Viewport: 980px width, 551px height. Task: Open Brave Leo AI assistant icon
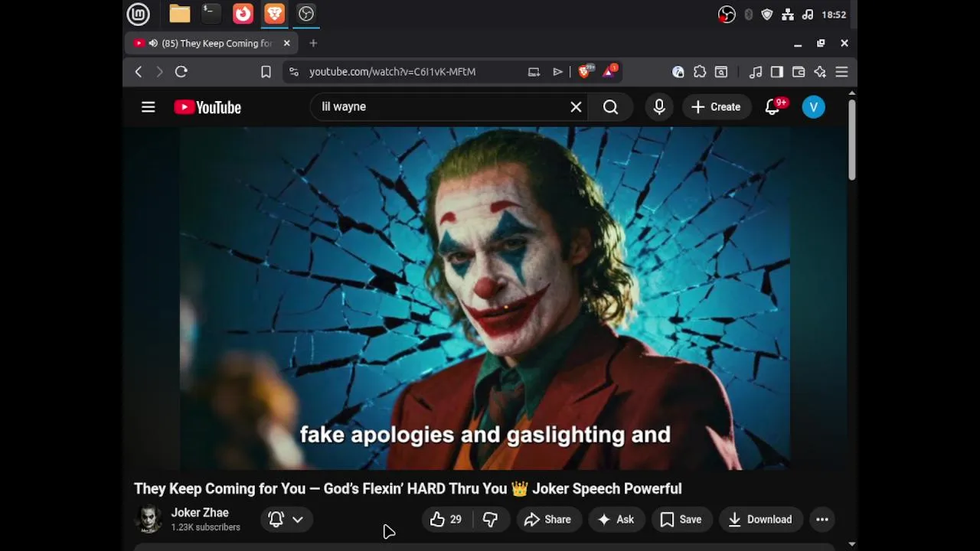point(820,72)
